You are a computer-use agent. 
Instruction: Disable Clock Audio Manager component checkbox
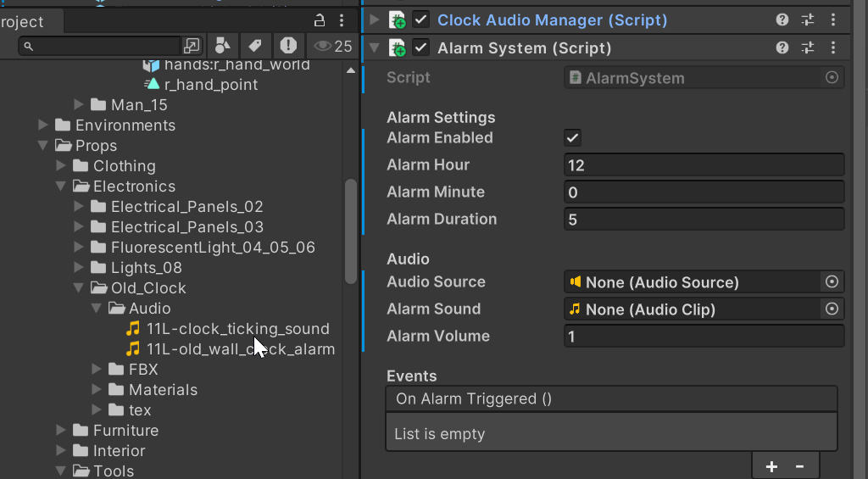pyautogui.click(x=420, y=20)
